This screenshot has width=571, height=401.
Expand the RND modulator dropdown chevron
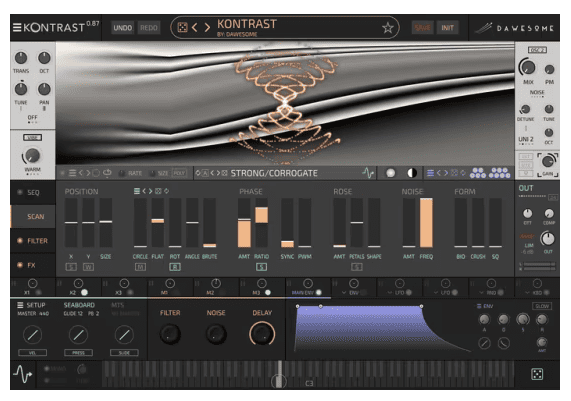(x=481, y=292)
